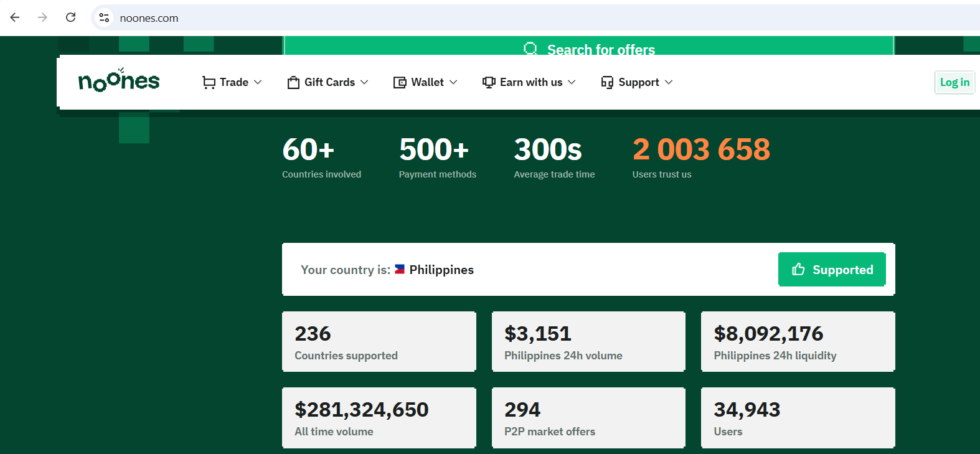
Task: Expand the Trade chevron arrow
Action: coord(258,82)
